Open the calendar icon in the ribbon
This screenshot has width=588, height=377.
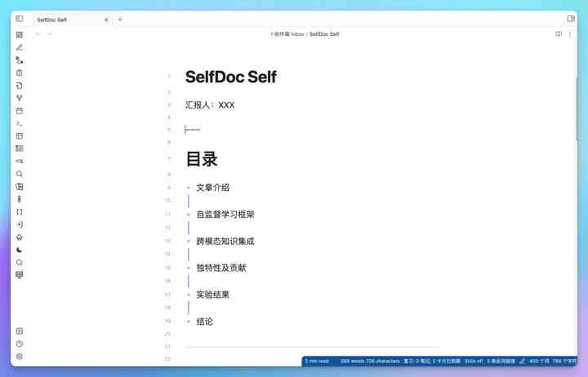coord(20,111)
